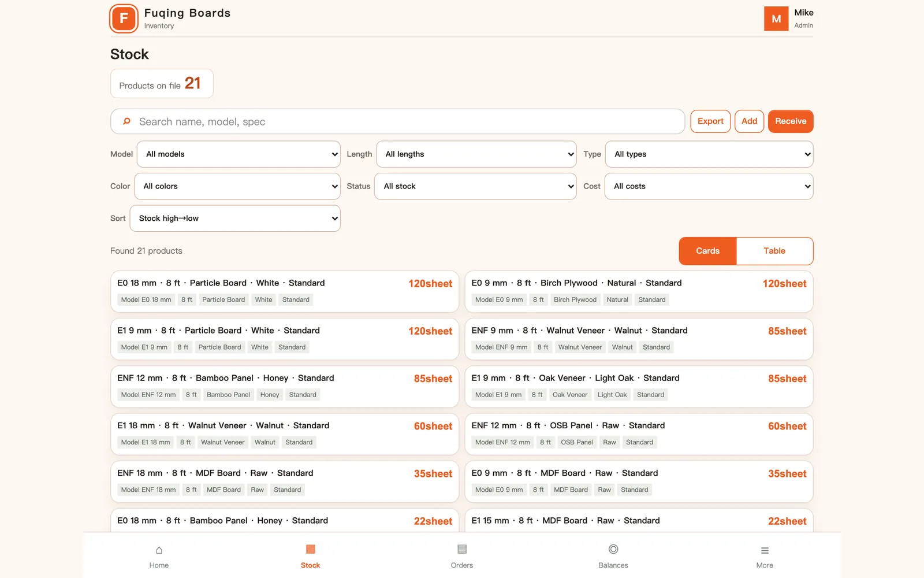Open the All costs dropdown

(709, 186)
